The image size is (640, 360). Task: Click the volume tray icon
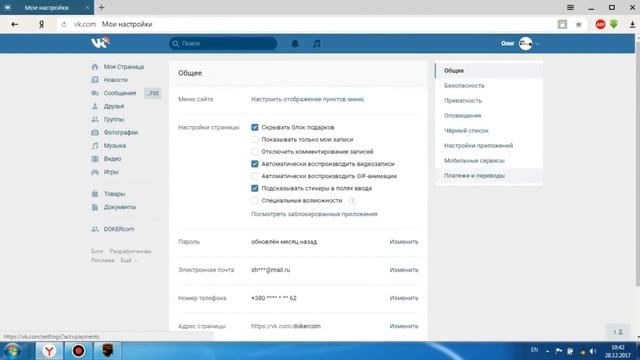click(593, 351)
